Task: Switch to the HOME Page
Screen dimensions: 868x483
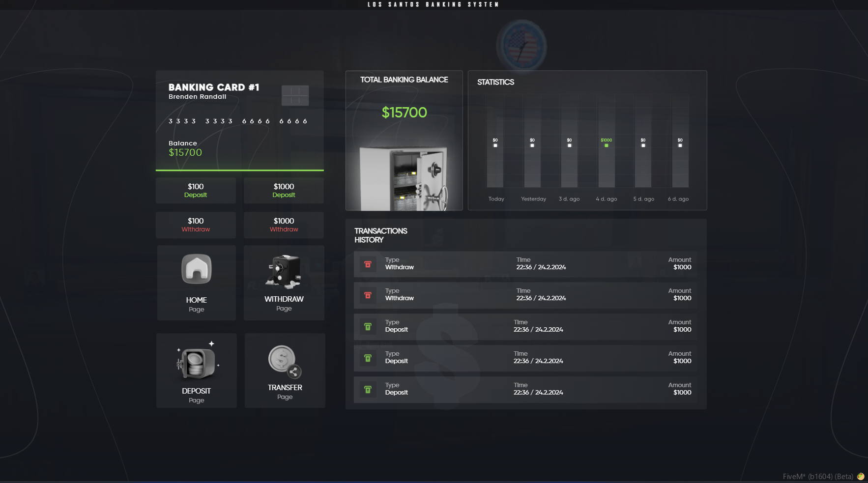Action: pyautogui.click(x=197, y=283)
